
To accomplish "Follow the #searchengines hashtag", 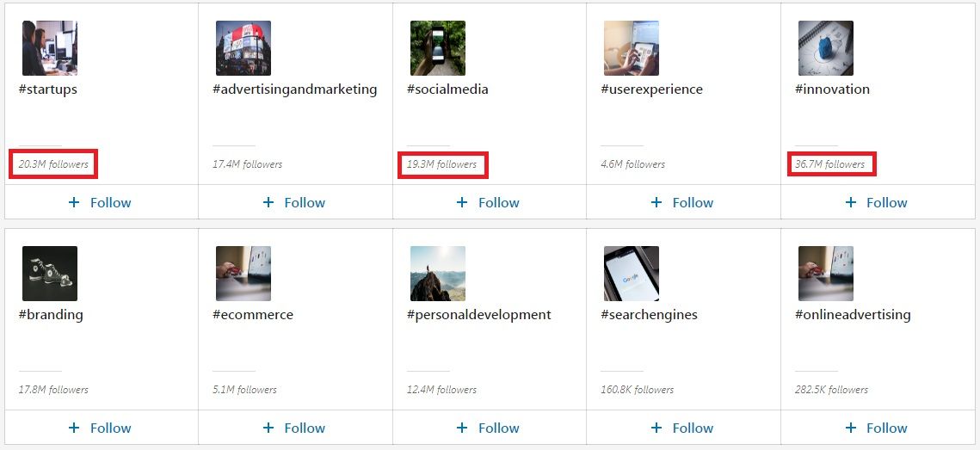I will (x=682, y=428).
